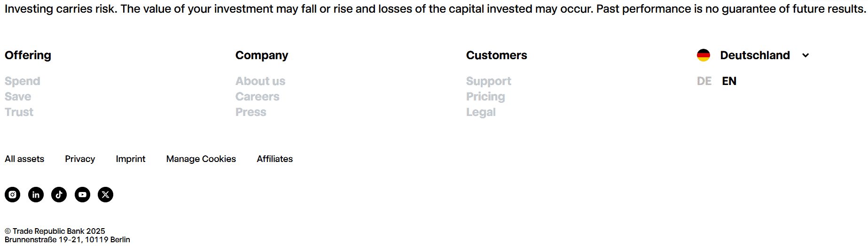Expand the Deutschland country chevron
The height and width of the screenshot is (246, 868).
[805, 55]
